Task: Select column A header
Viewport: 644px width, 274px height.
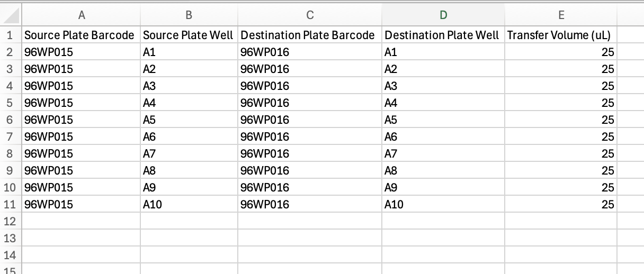Action: (81, 16)
